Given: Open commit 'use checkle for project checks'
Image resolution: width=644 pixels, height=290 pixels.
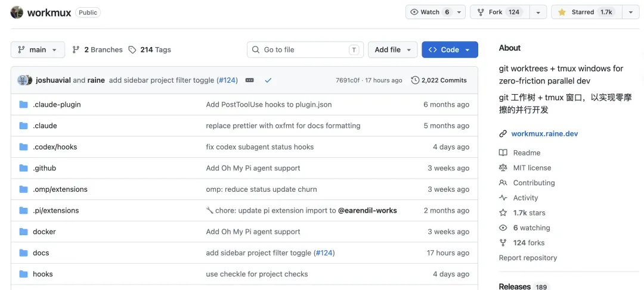Looking at the screenshot, I should tap(257, 274).
